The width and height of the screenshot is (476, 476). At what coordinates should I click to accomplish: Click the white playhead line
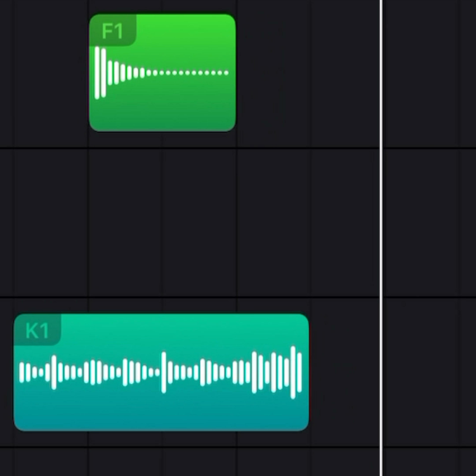pyautogui.click(x=381, y=238)
